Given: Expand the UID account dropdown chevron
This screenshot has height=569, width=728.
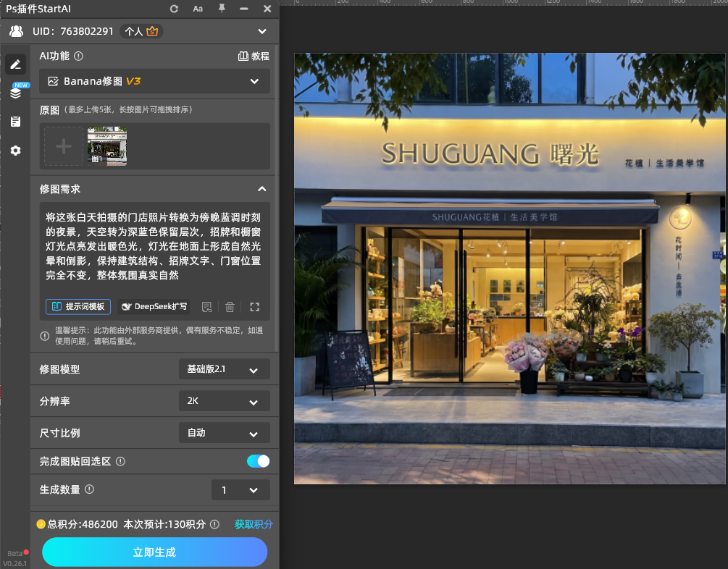Looking at the screenshot, I should coord(262,32).
